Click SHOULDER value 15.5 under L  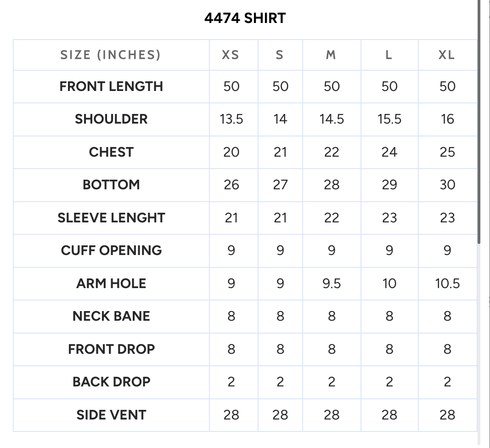tap(389, 119)
